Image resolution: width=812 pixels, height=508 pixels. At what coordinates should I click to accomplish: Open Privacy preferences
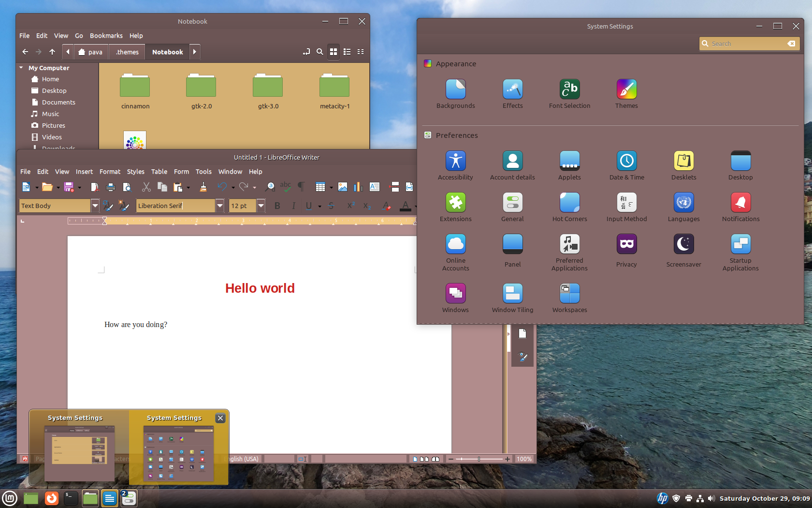tap(626, 251)
